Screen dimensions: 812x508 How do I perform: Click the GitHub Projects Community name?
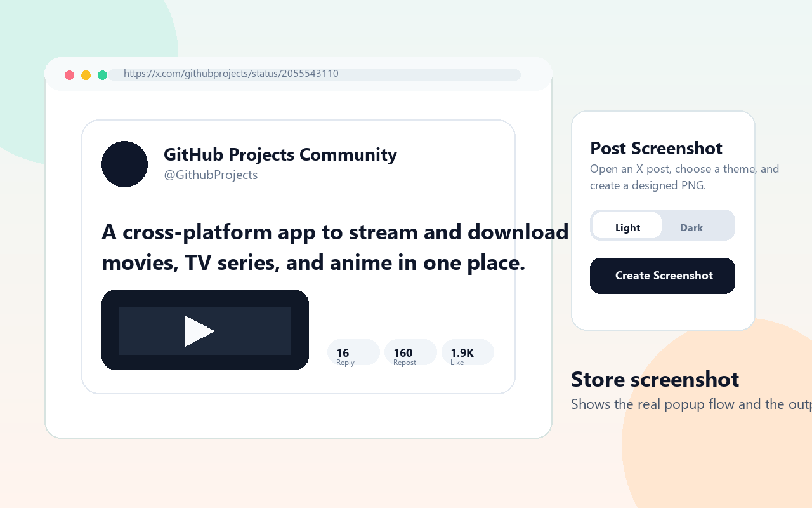pyautogui.click(x=280, y=154)
